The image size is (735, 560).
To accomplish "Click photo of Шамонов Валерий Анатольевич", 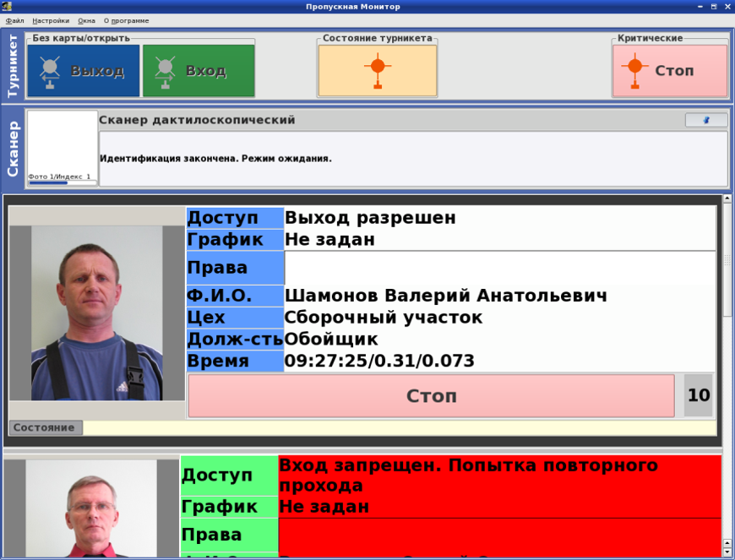I will pos(96,313).
